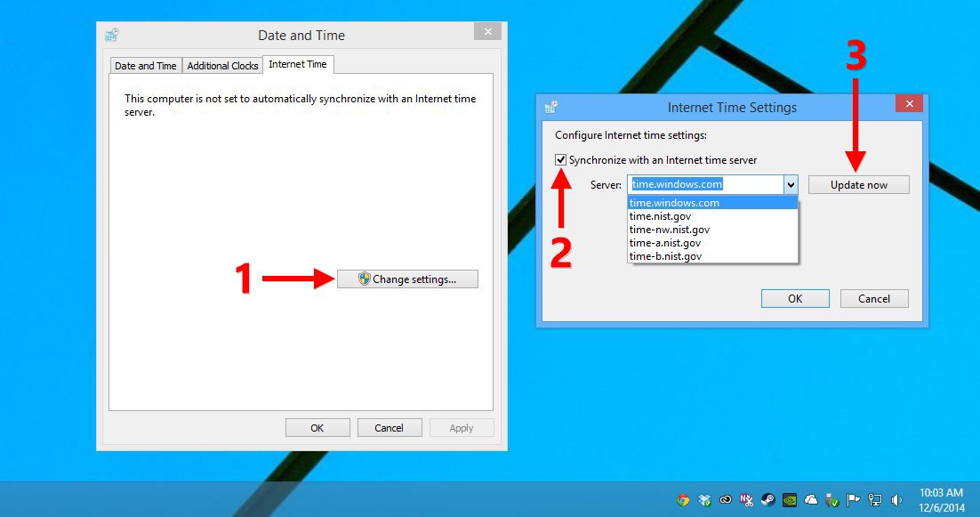Select time.nist.gov in the server list
Screen dimensions: 980x517
coord(712,216)
